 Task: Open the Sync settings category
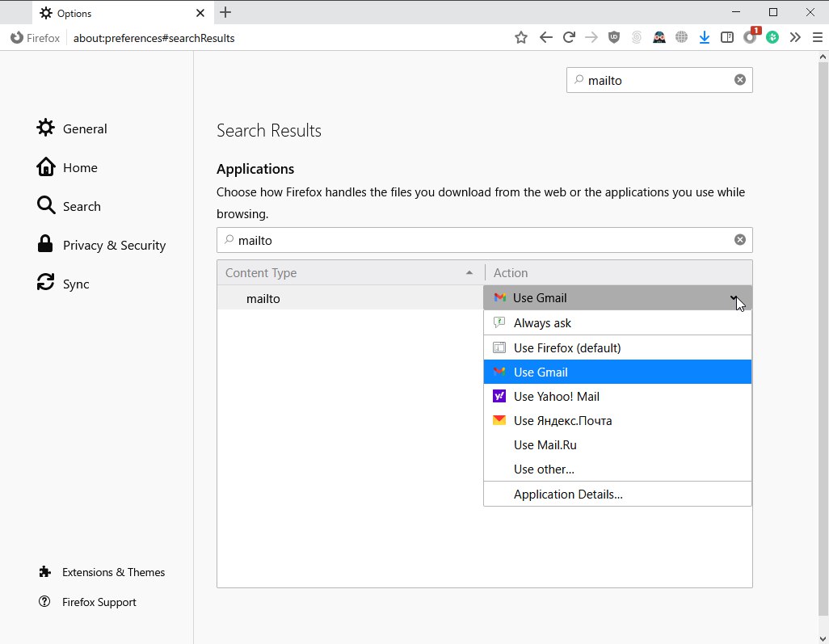(63, 284)
